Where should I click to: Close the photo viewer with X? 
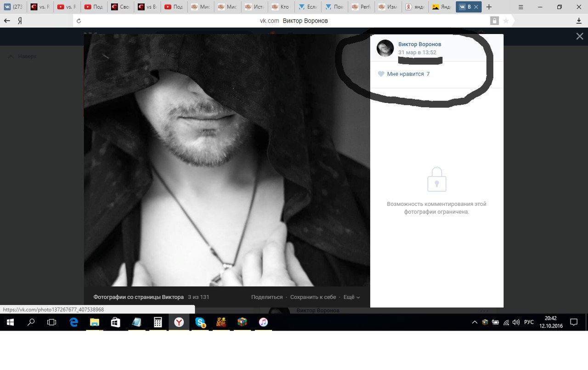click(580, 36)
